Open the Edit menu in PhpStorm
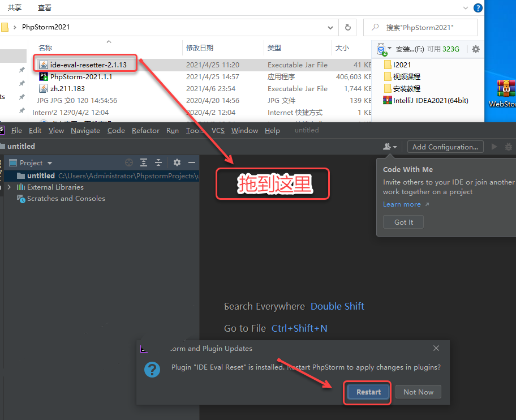This screenshot has height=420, width=516. pos(35,131)
